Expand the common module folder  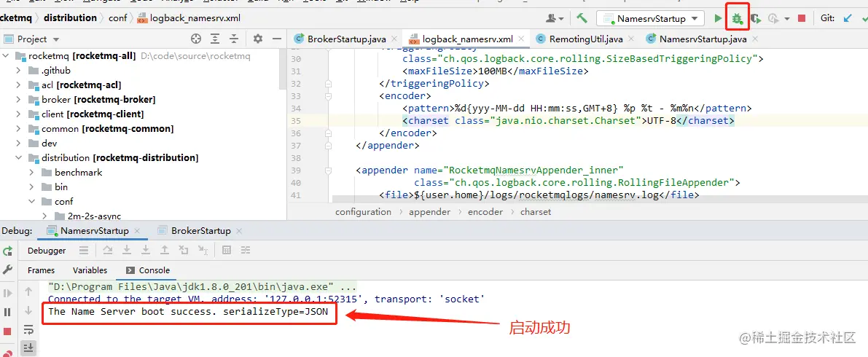tap(19, 128)
